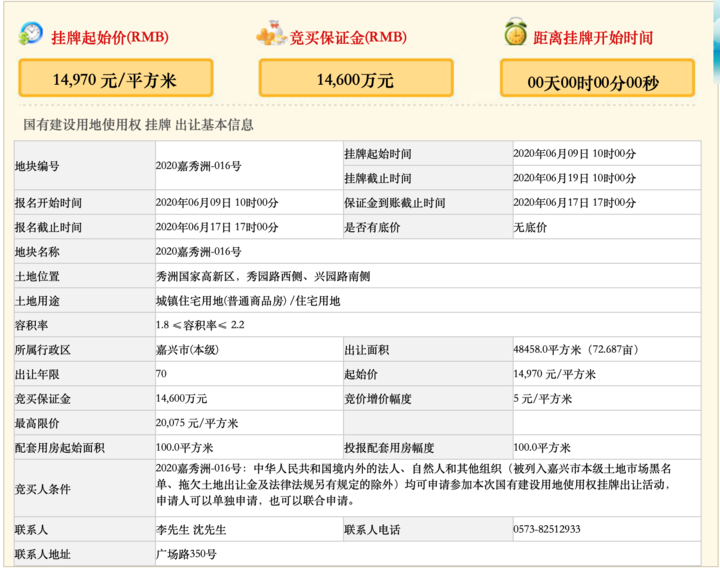The width and height of the screenshot is (720, 569).
Task: Click the gold coins icon beside 竞买保证金
Action: [x=269, y=33]
